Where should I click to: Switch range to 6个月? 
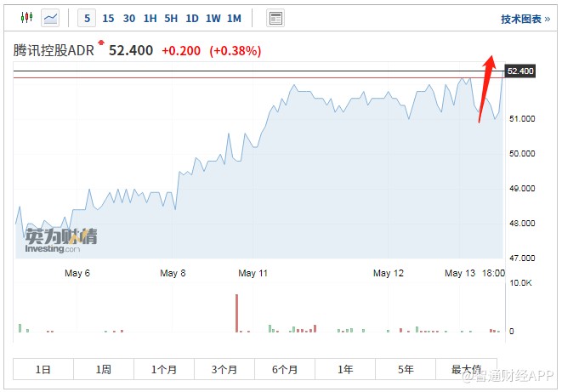[285, 369]
